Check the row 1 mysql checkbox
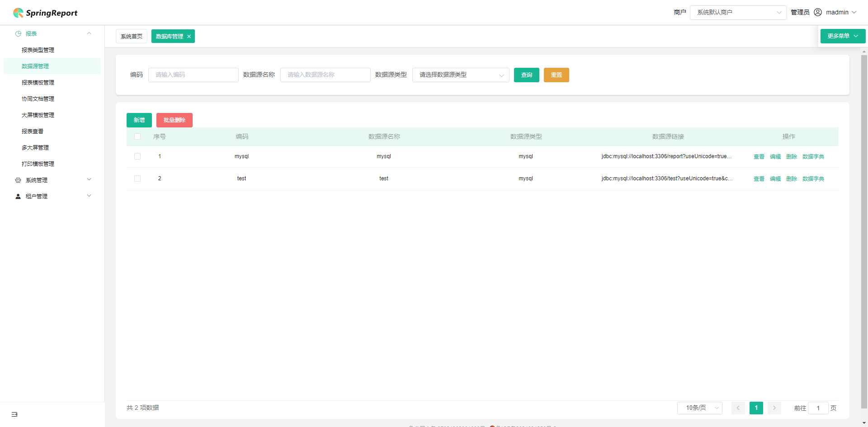 pos(137,156)
